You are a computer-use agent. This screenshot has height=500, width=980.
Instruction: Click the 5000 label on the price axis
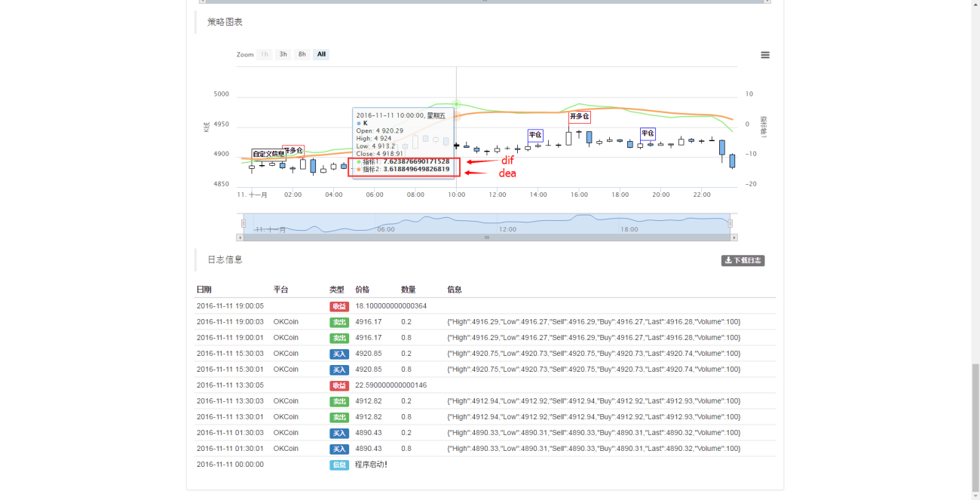(221, 94)
